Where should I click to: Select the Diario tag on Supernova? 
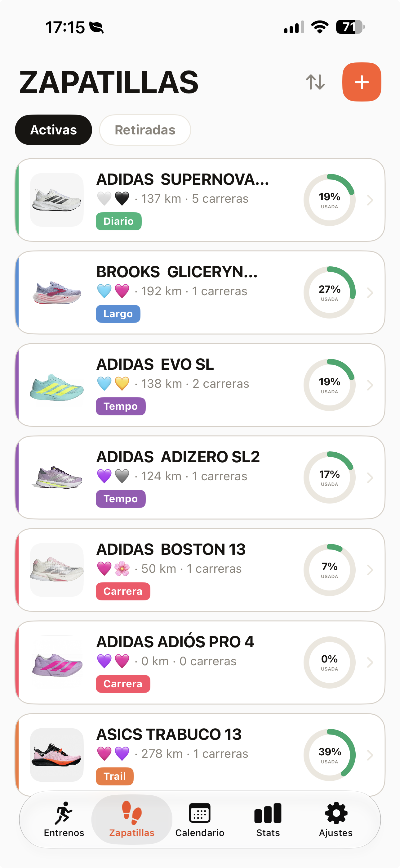(x=118, y=221)
